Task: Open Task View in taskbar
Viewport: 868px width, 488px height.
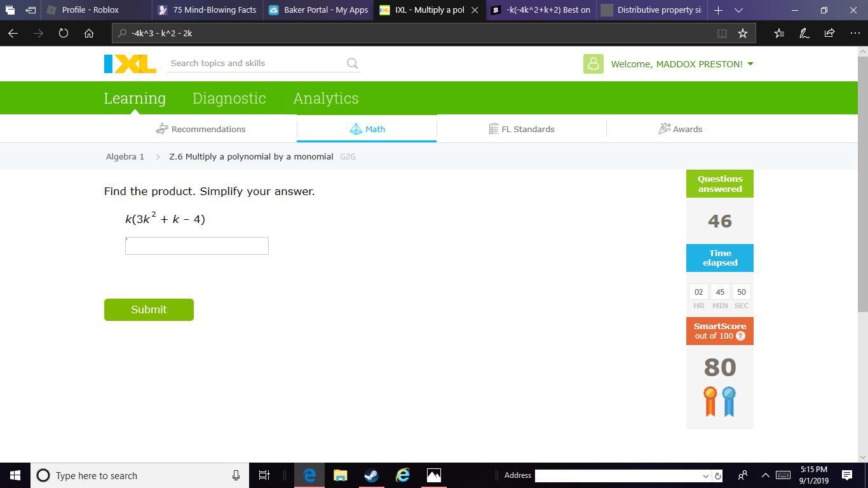Action: 264,475
